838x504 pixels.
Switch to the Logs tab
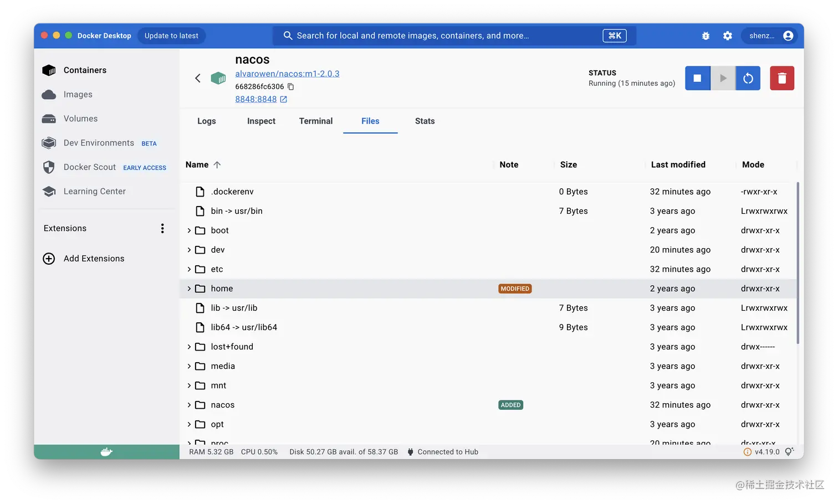(x=207, y=121)
